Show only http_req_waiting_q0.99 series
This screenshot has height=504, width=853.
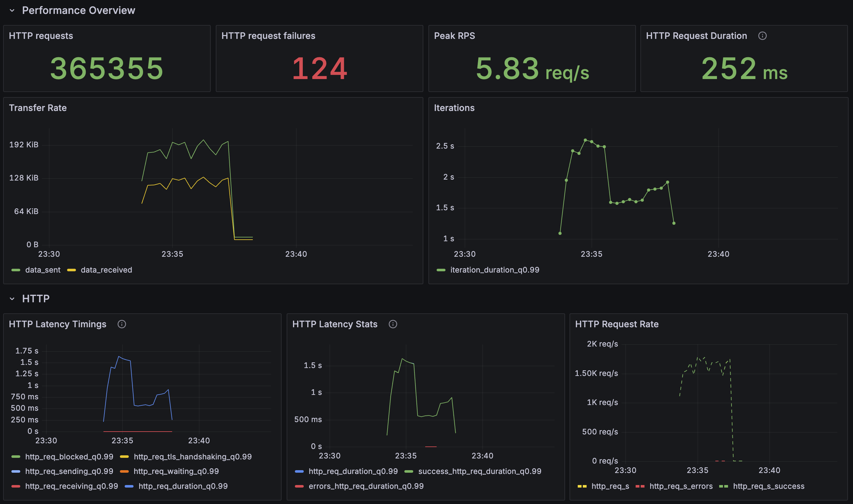tap(176, 471)
